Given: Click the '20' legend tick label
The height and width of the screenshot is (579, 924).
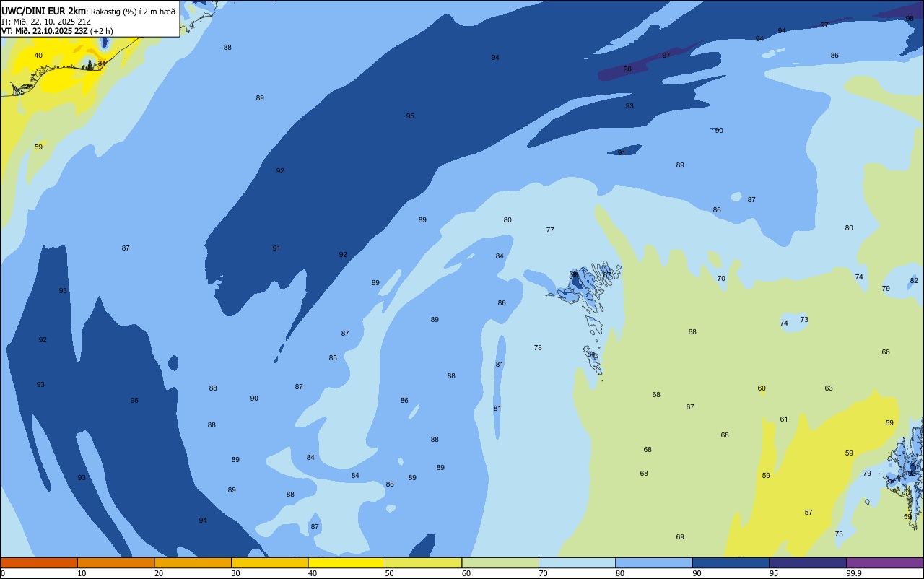Looking at the screenshot, I should (x=159, y=573).
